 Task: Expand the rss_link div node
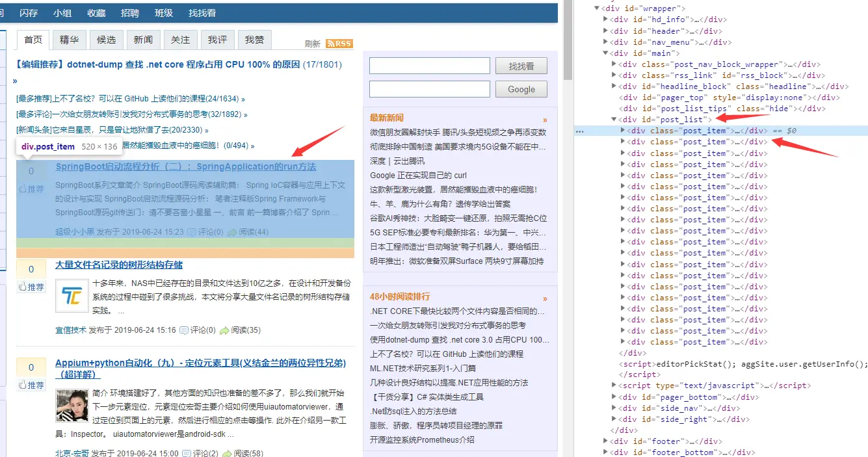(x=614, y=75)
